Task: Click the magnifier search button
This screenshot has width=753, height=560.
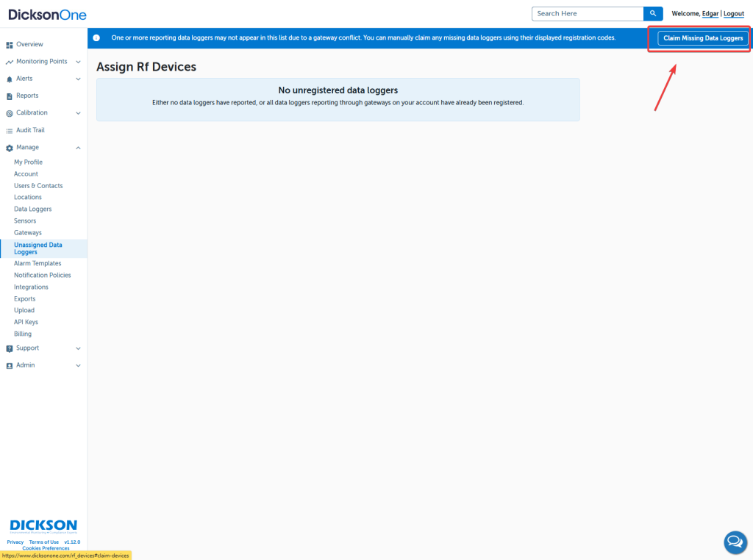Action: click(653, 13)
